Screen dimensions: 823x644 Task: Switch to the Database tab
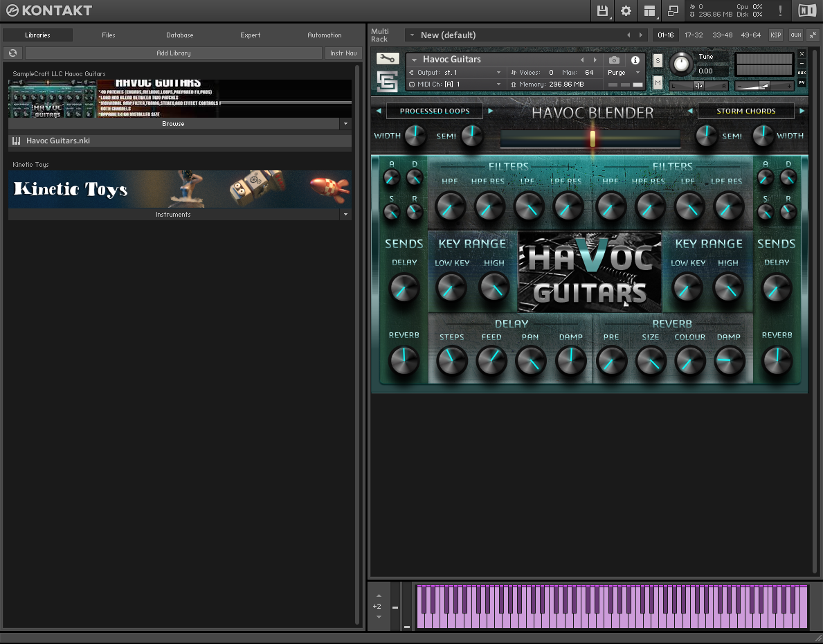point(180,35)
